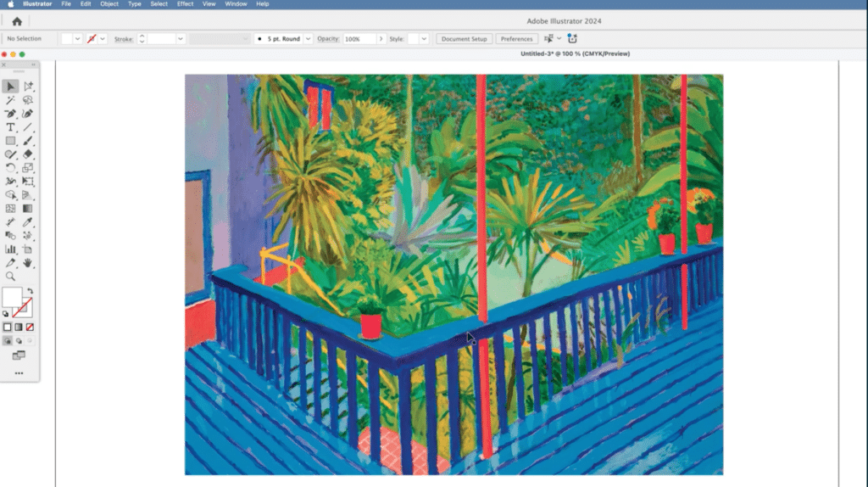Viewport: 868px width, 487px height.
Task: Select the Rotate tool
Action: (x=10, y=168)
